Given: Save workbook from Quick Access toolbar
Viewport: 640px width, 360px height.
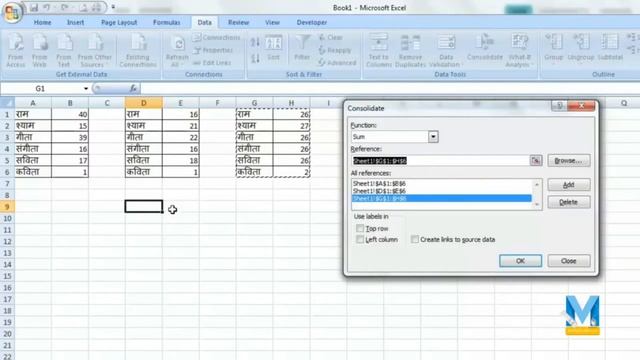Looking at the screenshot, I should 34,7.
